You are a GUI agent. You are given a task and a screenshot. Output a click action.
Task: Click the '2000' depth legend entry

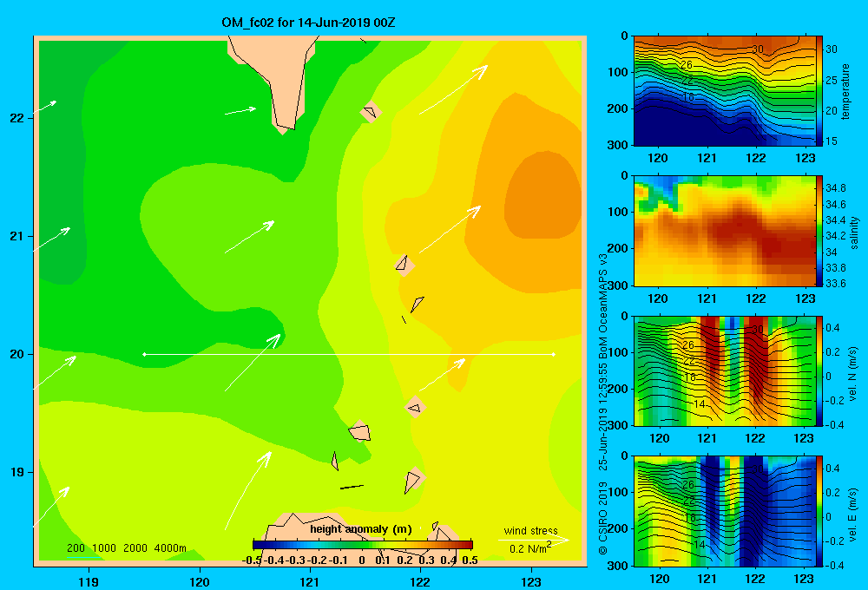pyautogui.click(x=135, y=548)
